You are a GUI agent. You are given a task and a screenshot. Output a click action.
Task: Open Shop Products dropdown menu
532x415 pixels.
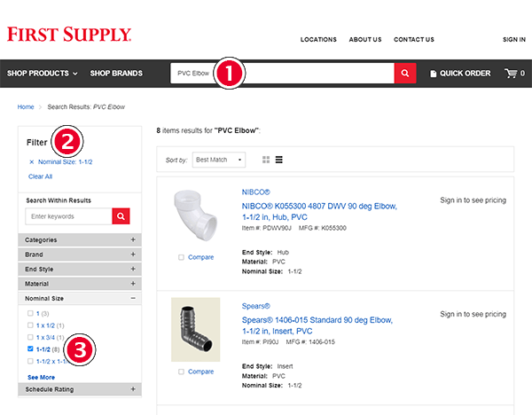[42, 74]
